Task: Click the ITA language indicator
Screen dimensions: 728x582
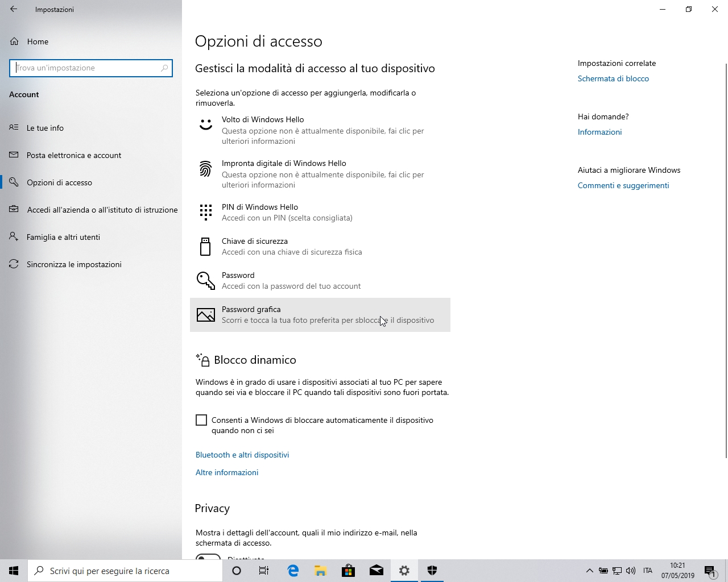Action: pyautogui.click(x=648, y=571)
